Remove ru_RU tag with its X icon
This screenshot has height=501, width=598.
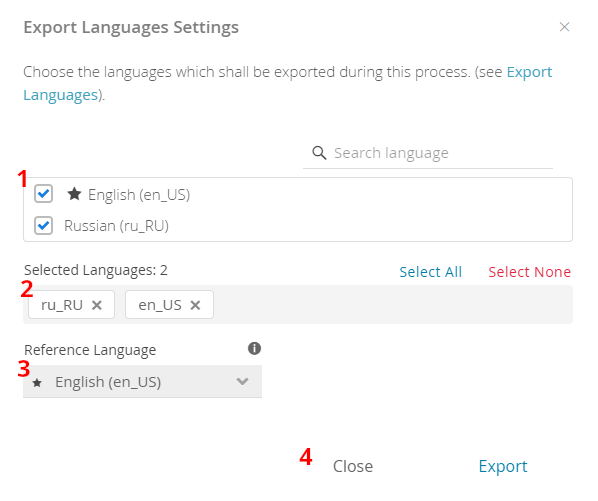pos(96,305)
